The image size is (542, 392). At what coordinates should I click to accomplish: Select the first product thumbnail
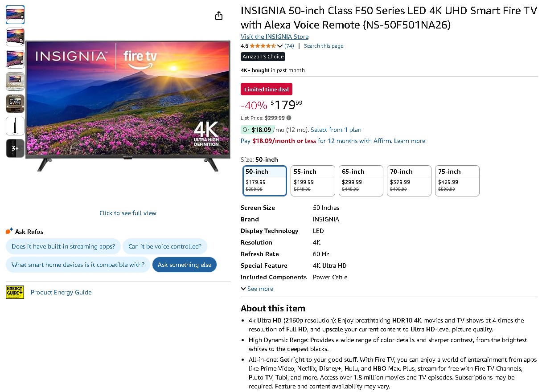pos(15,15)
